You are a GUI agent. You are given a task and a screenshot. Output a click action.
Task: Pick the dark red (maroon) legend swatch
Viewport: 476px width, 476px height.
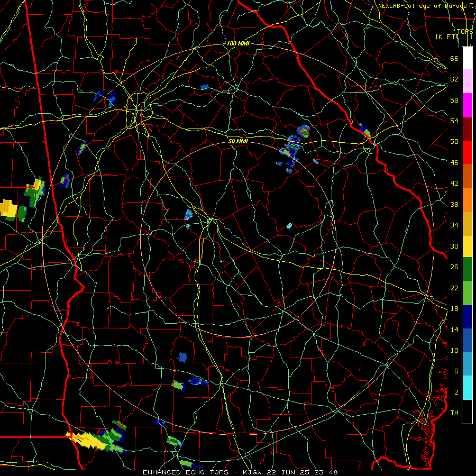click(x=467, y=129)
